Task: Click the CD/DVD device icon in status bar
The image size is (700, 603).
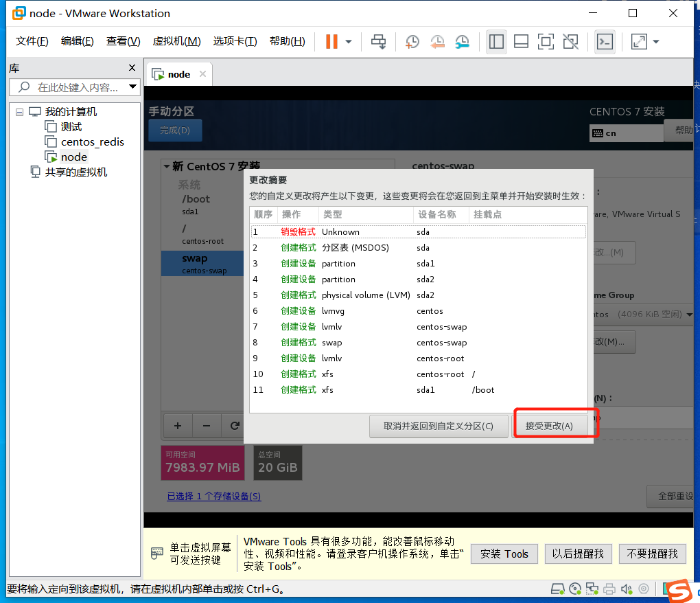Action: coord(575,589)
